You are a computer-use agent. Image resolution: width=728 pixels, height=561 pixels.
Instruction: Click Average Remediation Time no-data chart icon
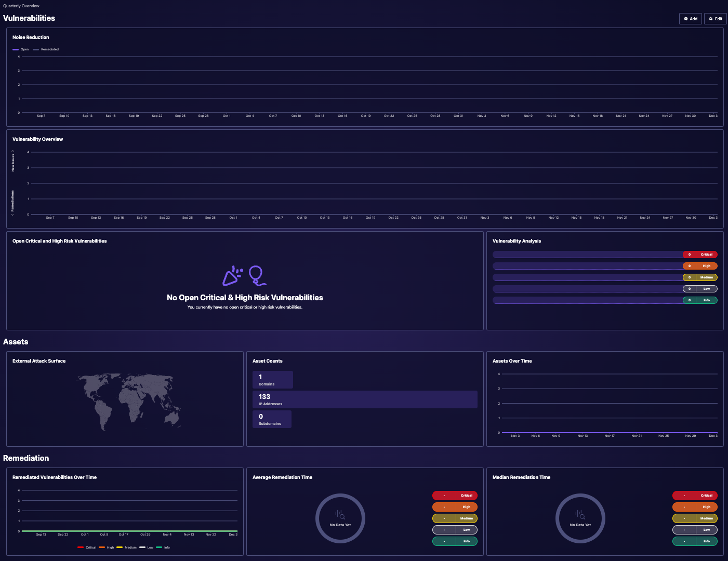pos(340,515)
